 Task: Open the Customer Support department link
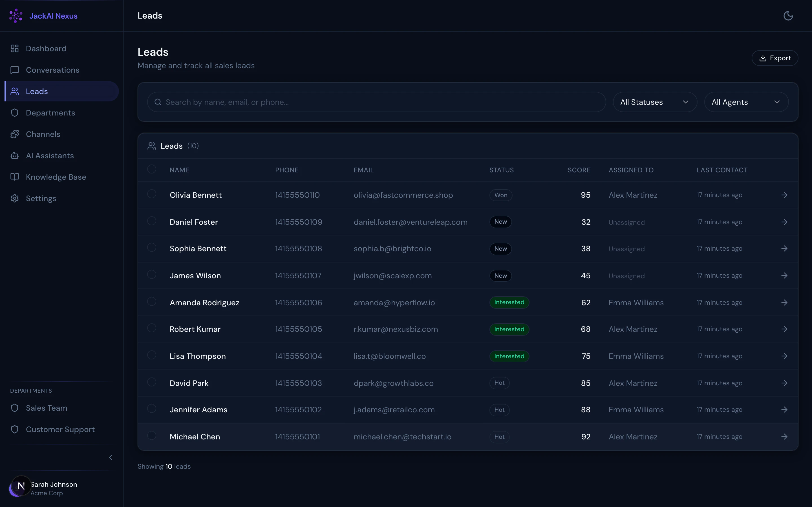click(x=60, y=430)
